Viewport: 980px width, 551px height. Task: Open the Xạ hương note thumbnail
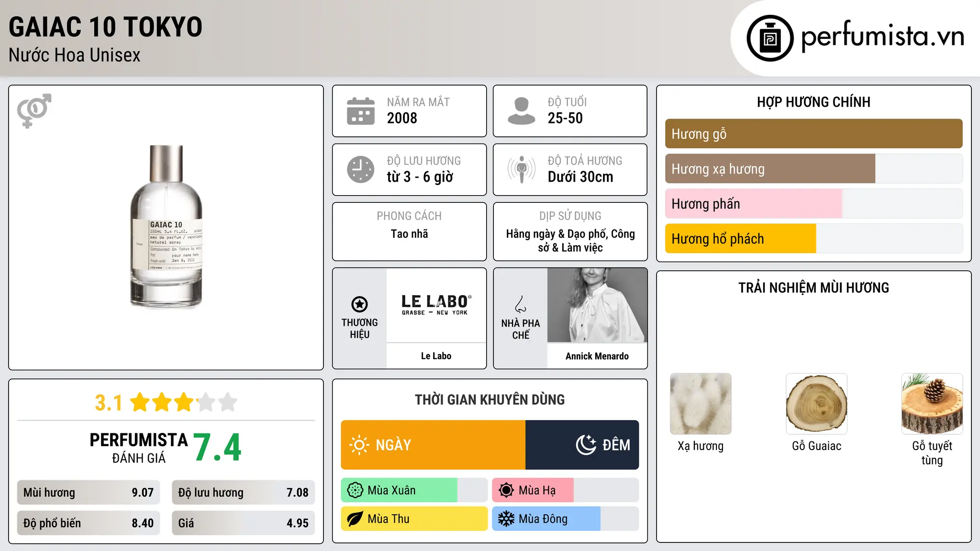tap(701, 404)
